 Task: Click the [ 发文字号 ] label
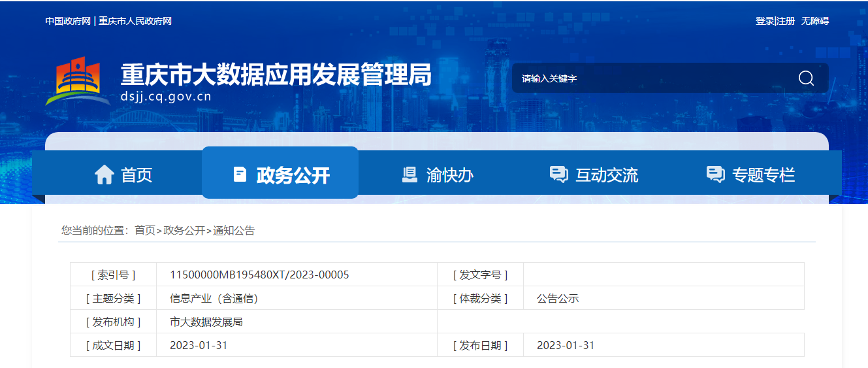(x=480, y=275)
